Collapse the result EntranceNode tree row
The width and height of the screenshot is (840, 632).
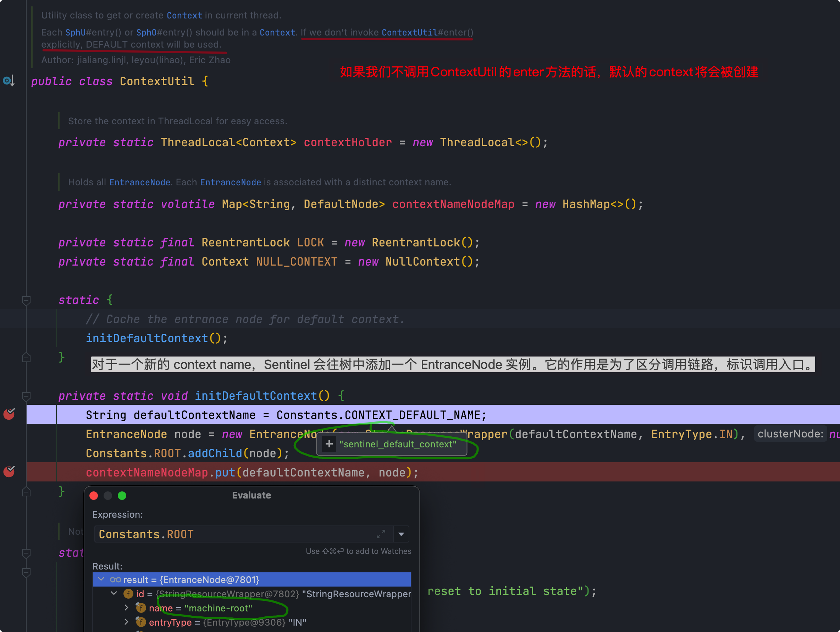click(x=101, y=579)
